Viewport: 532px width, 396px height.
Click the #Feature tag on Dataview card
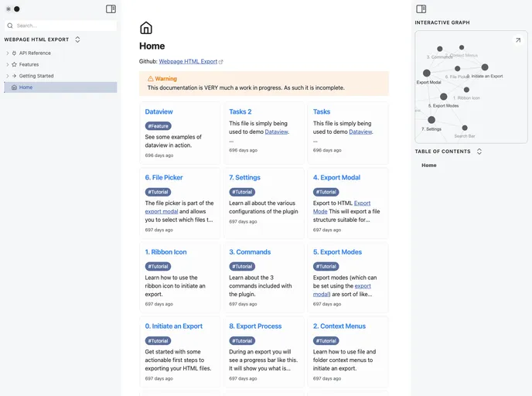pyautogui.click(x=159, y=126)
